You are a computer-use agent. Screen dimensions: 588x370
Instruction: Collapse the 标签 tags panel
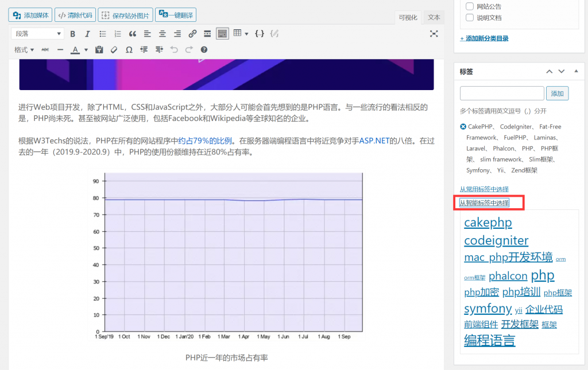click(x=576, y=71)
